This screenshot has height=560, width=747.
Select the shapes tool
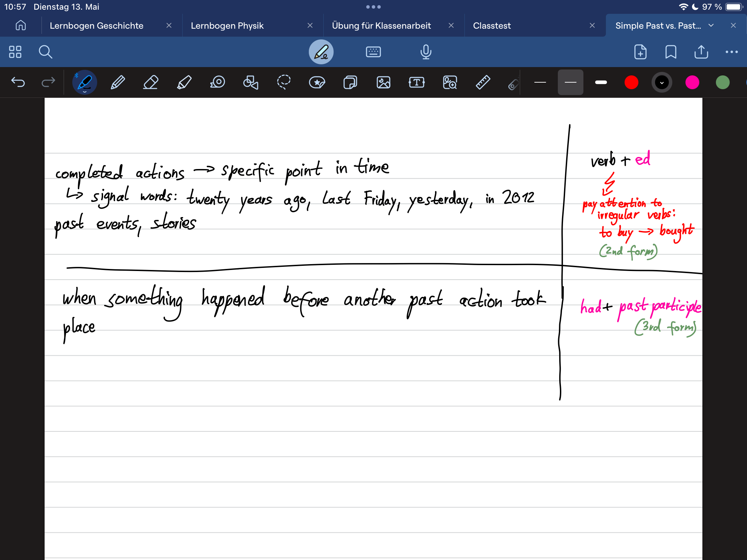point(250,83)
